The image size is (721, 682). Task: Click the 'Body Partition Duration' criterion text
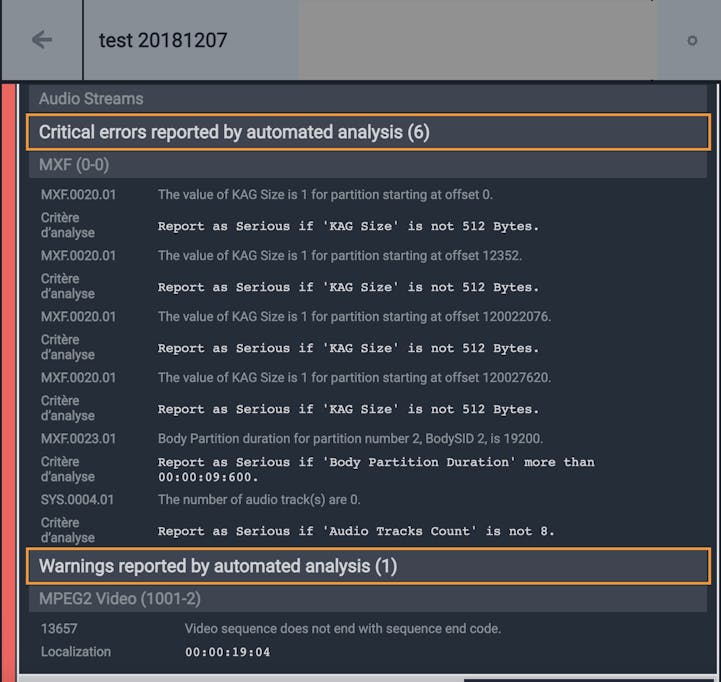tap(376, 470)
